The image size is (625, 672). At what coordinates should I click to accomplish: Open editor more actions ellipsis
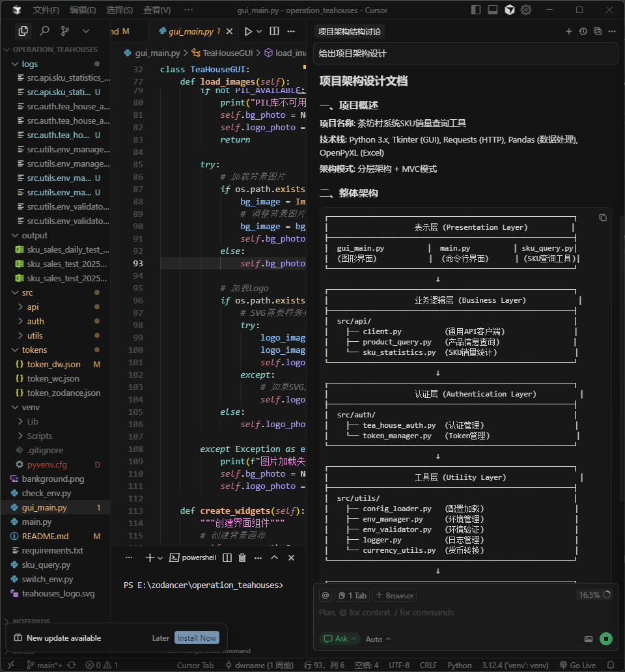(291, 31)
